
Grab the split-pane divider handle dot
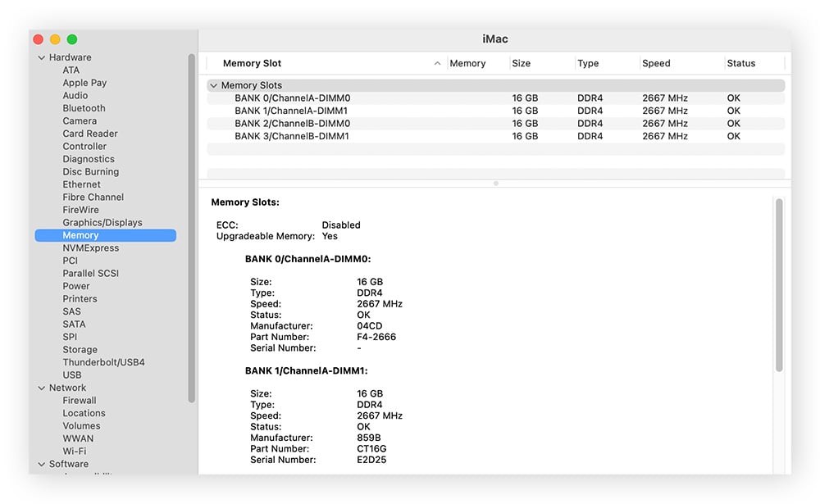(x=496, y=184)
